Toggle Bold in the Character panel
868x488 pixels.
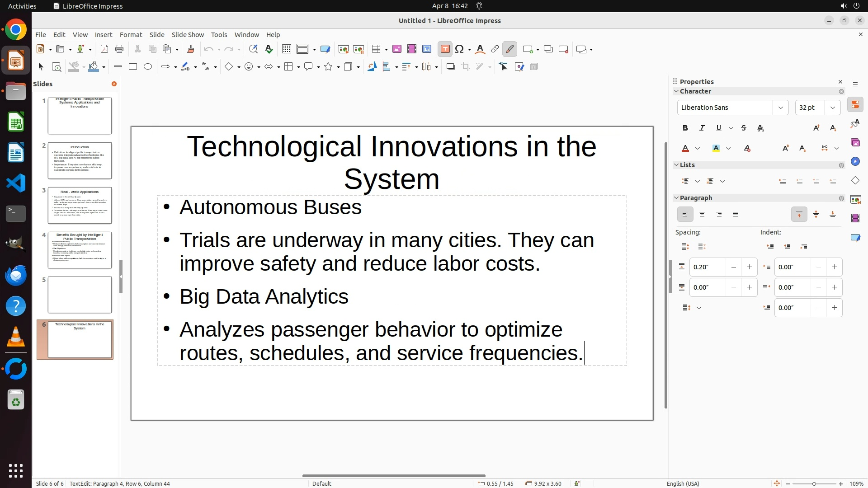685,128
